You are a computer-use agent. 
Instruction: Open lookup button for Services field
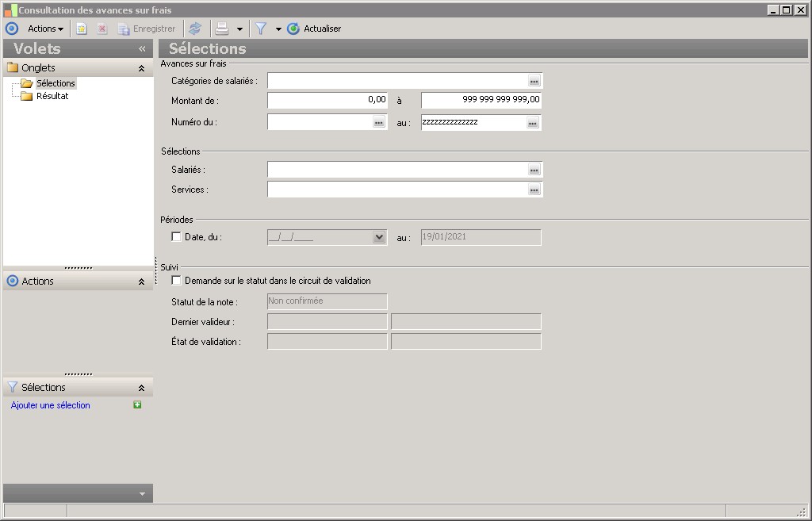pyautogui.click(x=534, y=190)
